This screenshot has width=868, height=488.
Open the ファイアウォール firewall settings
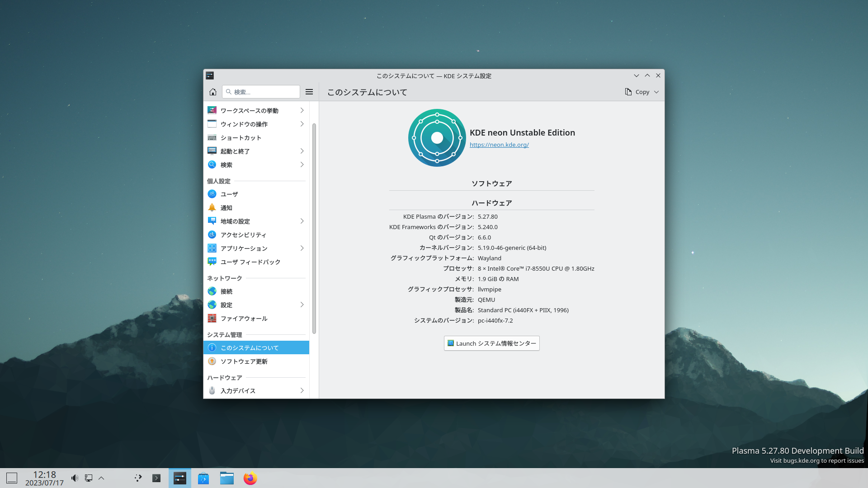(x=244, y=319)
